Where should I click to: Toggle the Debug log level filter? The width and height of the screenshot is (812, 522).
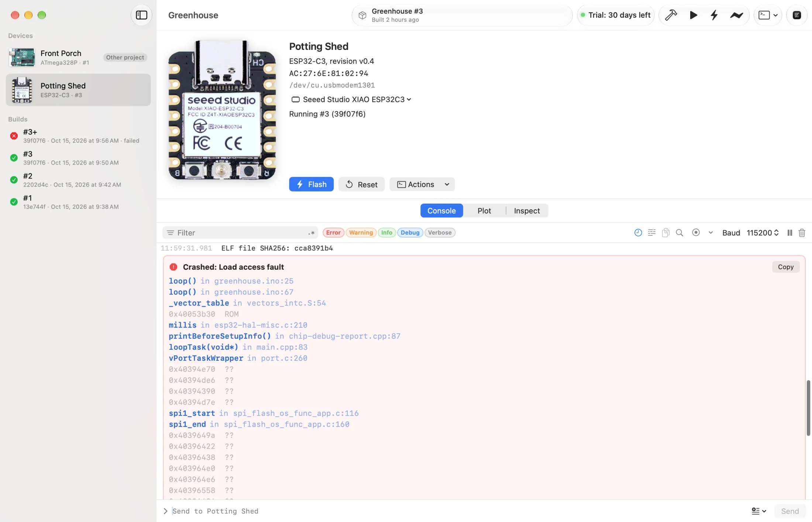point(410,232)
